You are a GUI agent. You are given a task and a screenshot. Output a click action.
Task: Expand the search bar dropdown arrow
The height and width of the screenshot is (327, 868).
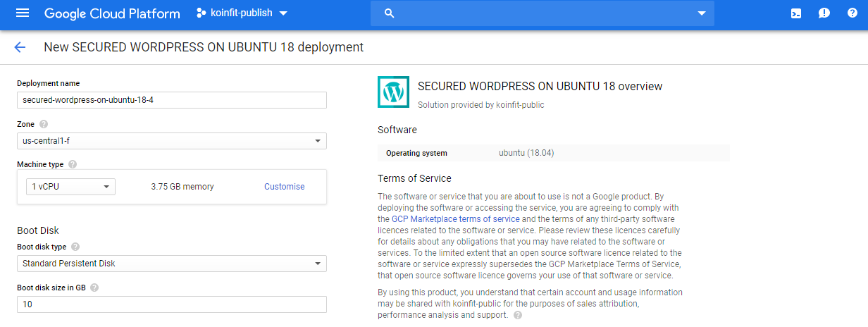tap(701, 13)
